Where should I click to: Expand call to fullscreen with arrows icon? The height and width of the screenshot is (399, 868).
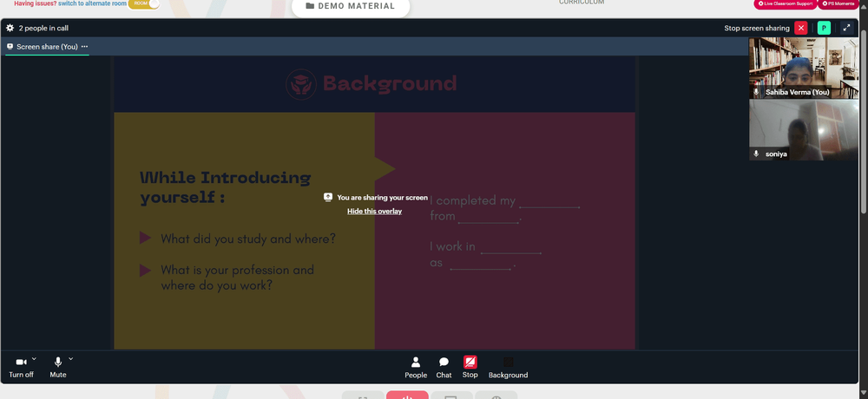click(846, 29)
